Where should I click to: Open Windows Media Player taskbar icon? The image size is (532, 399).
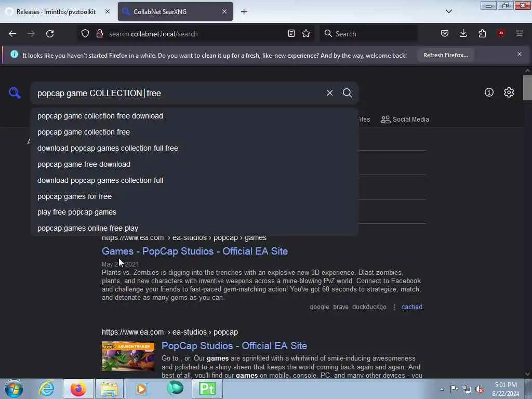tap(142, 389)
